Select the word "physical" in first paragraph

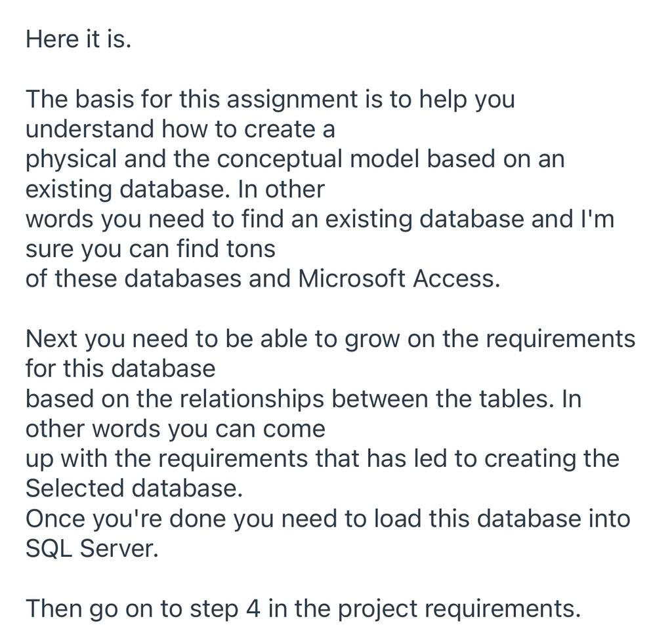[71, 160]
